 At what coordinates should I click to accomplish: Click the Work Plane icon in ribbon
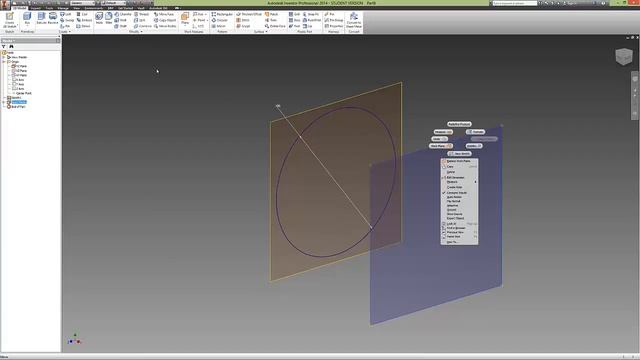[x=185, y=19]
